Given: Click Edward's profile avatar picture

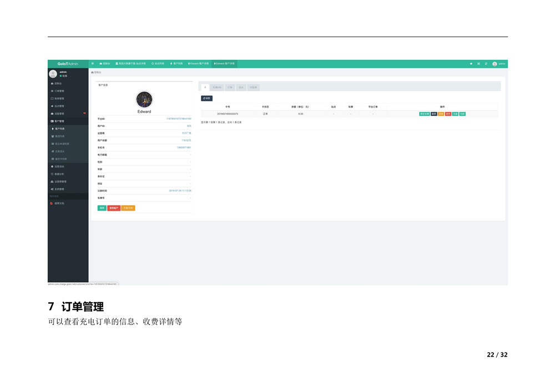Looking at the screenshot, I should click(x=144, y=99).
